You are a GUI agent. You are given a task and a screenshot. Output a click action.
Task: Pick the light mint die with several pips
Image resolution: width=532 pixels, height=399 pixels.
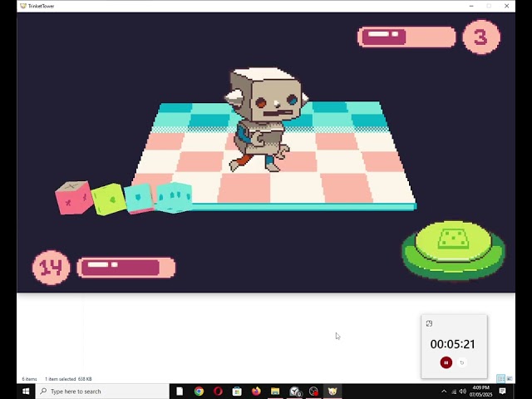174,197
